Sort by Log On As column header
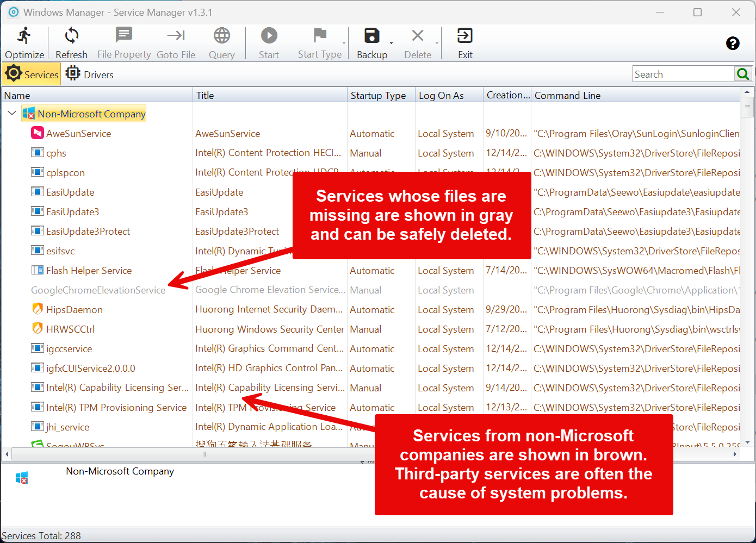The image size is (756, 543). pos(449,95)
